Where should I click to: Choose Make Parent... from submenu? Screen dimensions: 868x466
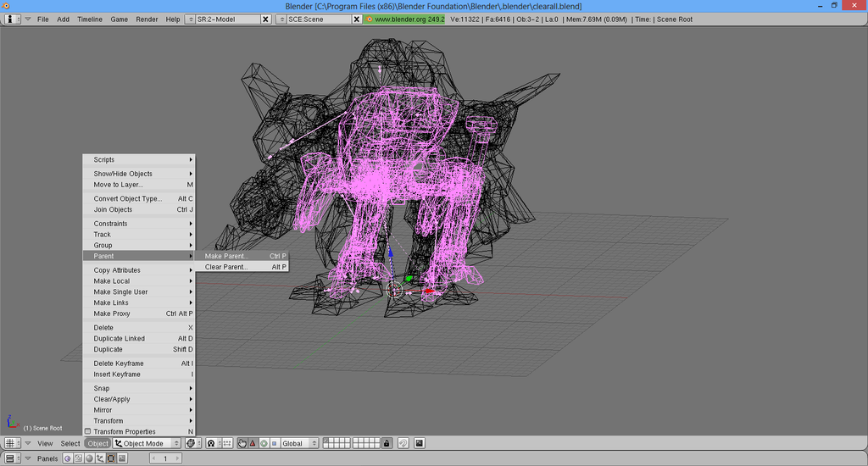pos(242,256)
